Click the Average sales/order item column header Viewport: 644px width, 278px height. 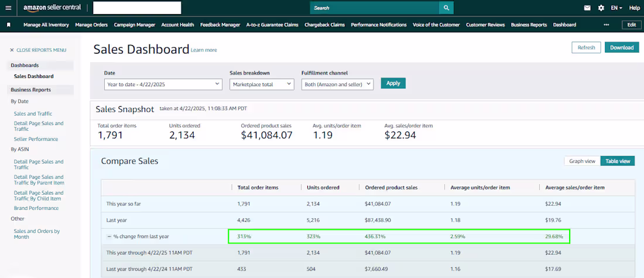[x=574, y=188]
